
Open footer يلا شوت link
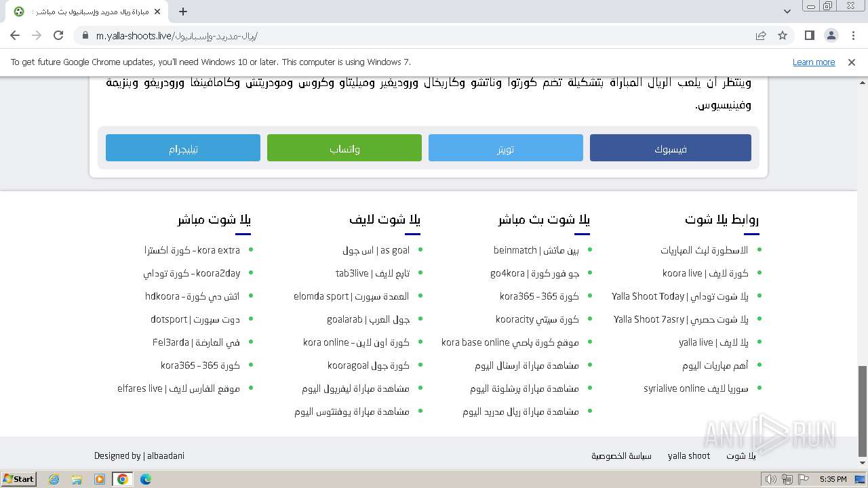[x=741, y=456]
